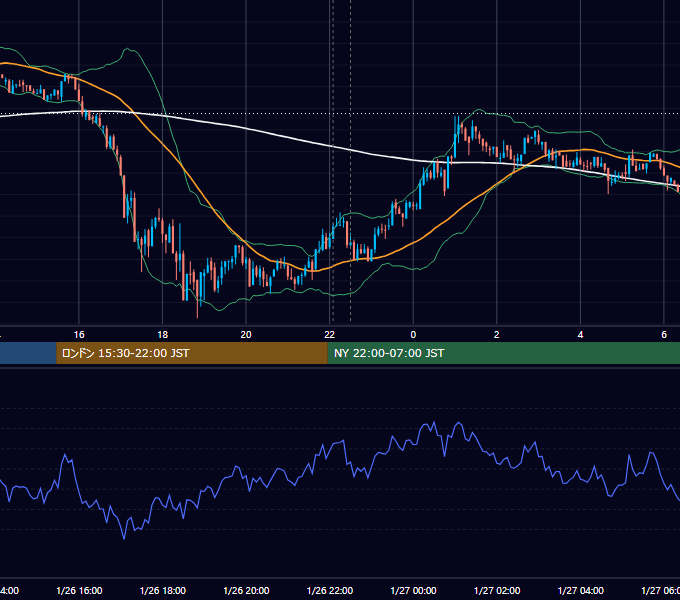Click the 4 hour label on price chart axis
680x600 pixels.
click(580, 335)
